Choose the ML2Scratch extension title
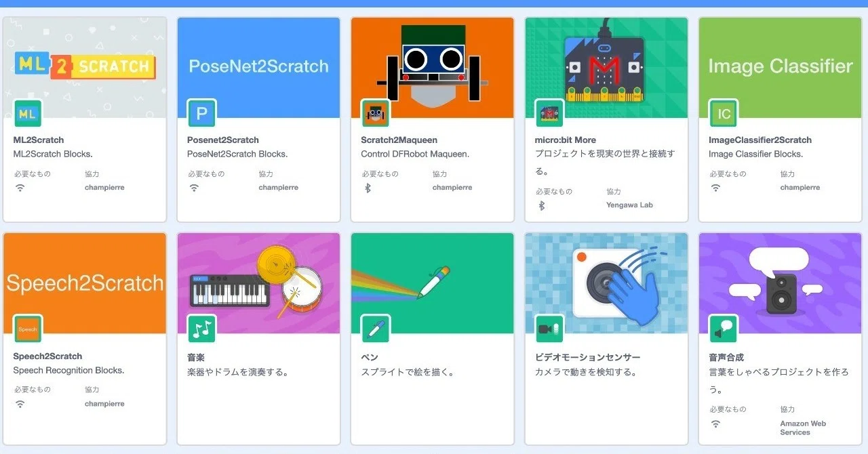The image size is (868, 454). click(x=39, y=140)
